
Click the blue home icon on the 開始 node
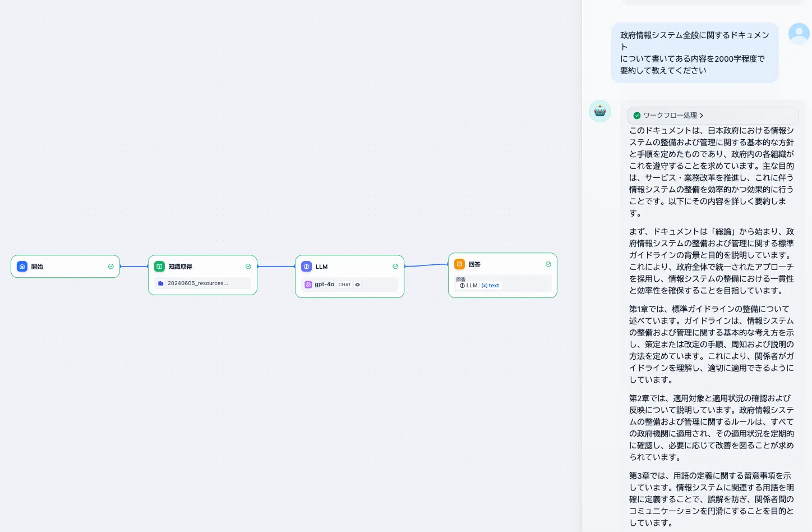click(22, 267)
